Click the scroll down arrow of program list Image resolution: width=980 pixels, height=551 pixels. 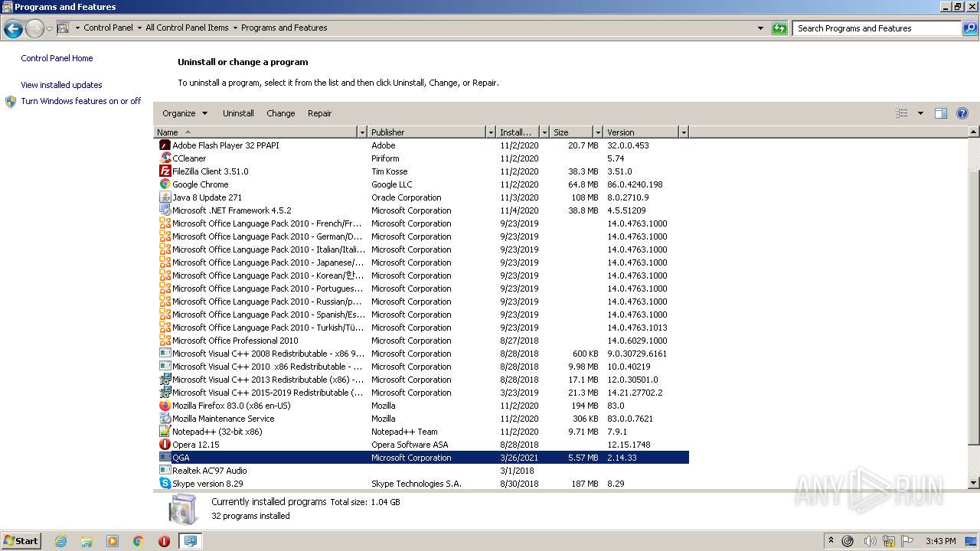pos(974,484)
